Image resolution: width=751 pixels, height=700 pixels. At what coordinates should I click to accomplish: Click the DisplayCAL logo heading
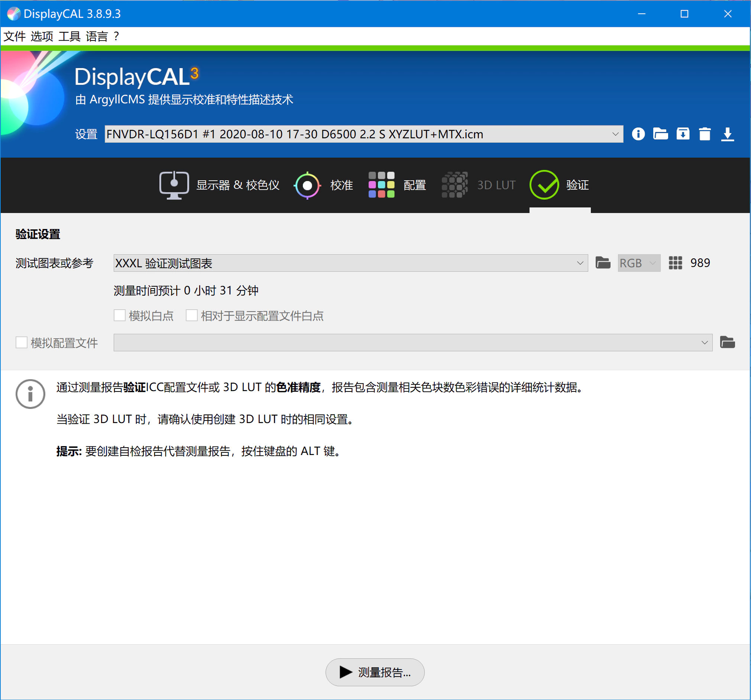[x=137, y=77]
